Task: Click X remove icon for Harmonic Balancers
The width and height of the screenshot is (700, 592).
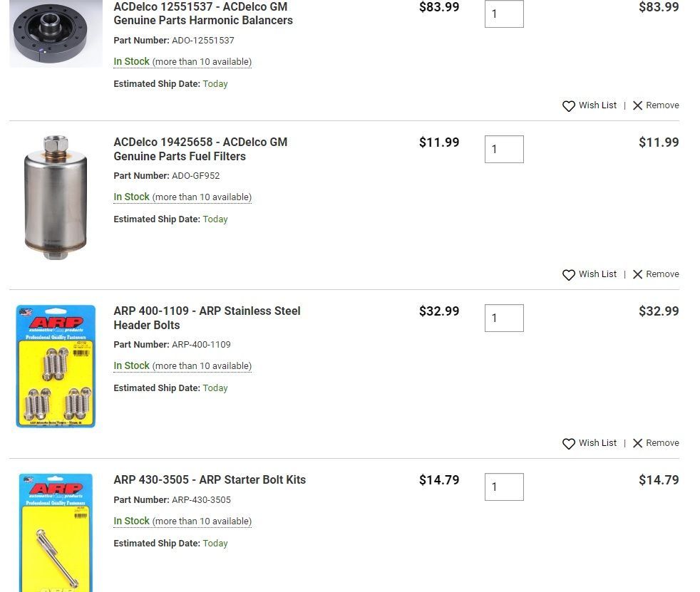Action: 638,105
